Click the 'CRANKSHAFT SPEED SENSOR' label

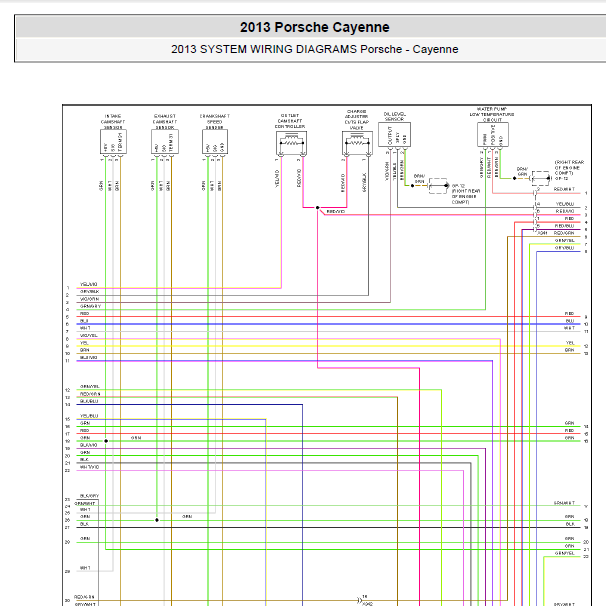tap(214, 122)
